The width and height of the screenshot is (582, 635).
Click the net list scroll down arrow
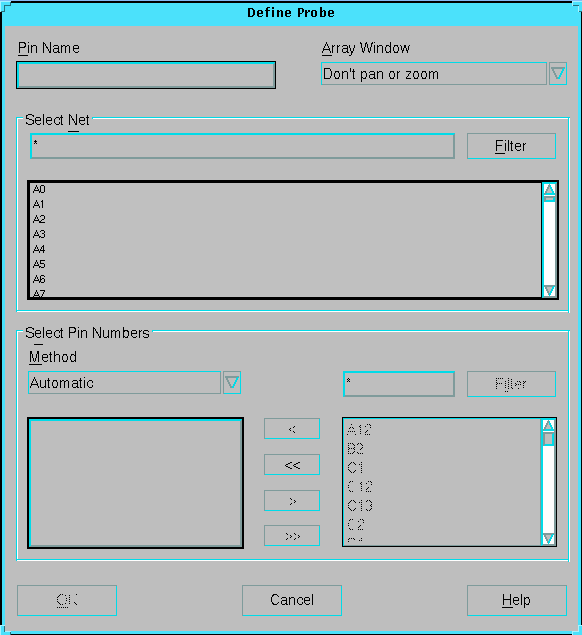[549, 290]
